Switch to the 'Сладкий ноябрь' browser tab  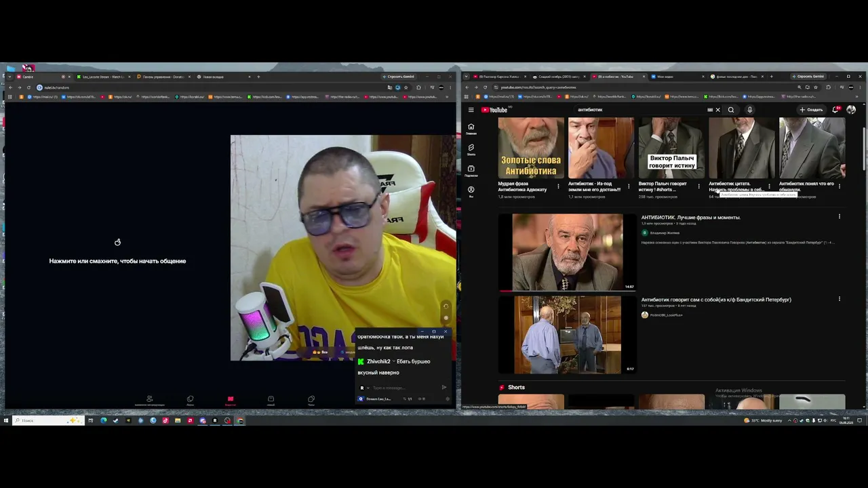559,77
